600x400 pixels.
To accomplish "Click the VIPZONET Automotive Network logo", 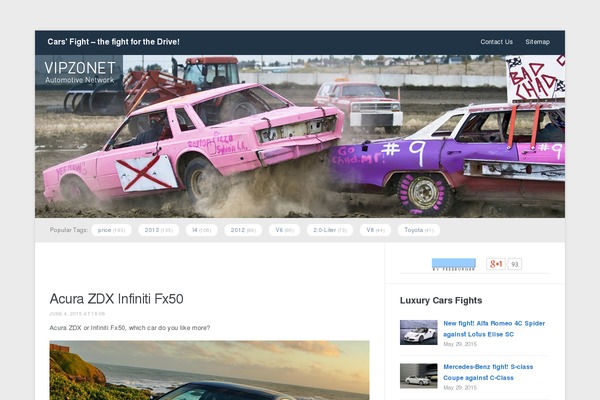I will 79,72.
